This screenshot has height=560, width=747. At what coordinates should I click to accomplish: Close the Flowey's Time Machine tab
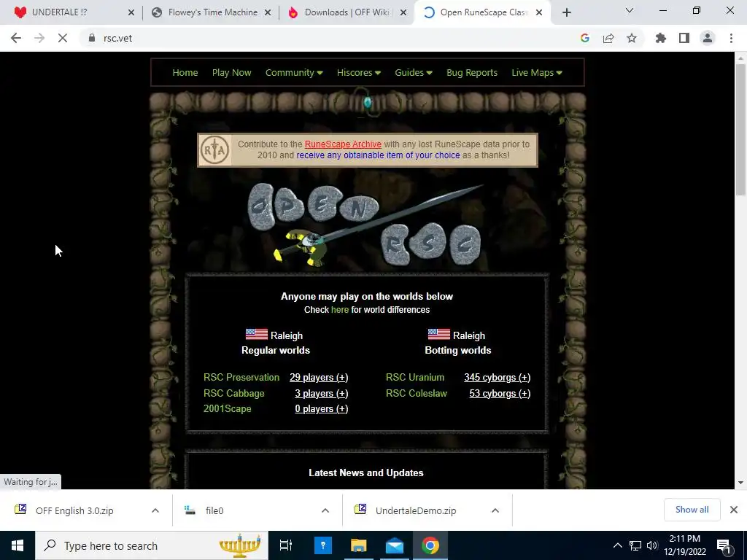[268, 13]
